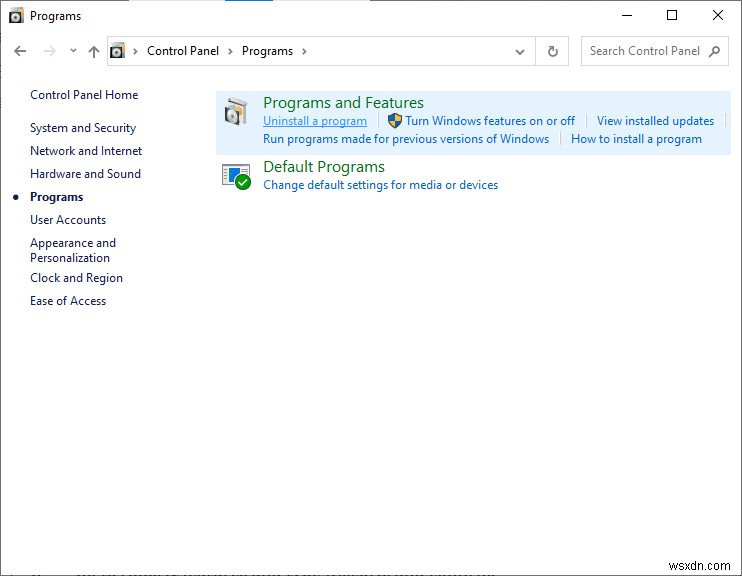742x576 pixels.
Task: Click the Back navigation arrow
Action: point(20,51)
